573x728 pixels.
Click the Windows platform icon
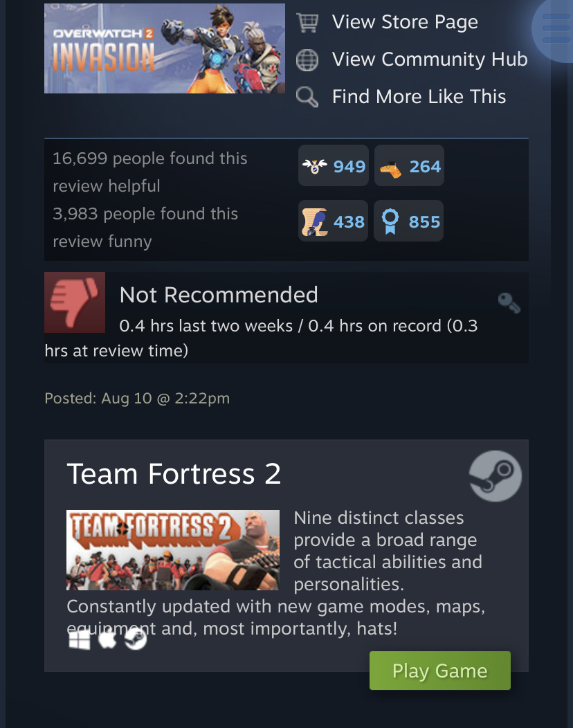click(80, 639)
